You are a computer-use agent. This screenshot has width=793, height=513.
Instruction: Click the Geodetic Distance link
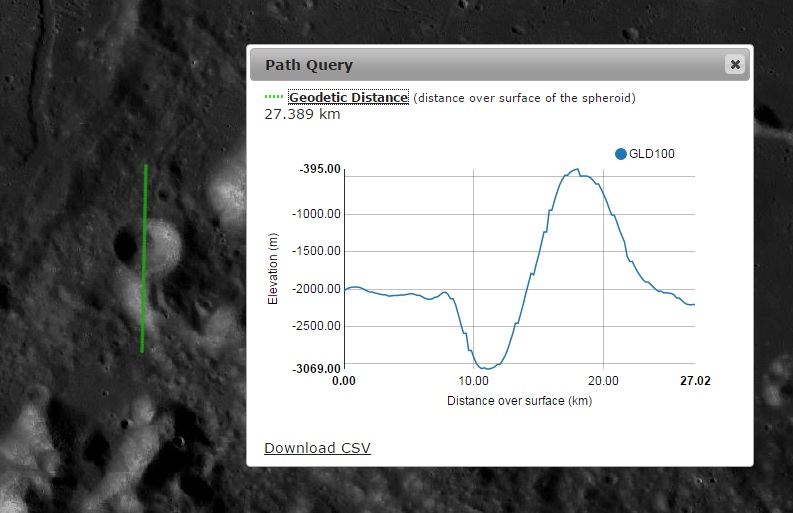click(348, 97)
